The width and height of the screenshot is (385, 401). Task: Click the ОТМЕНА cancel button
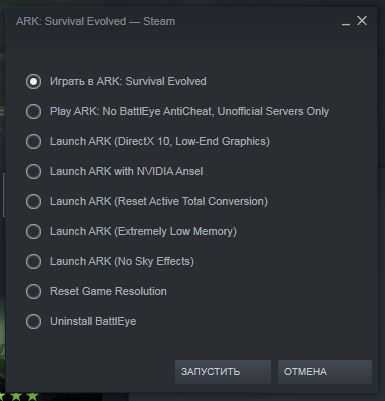(x=325, y=372)
